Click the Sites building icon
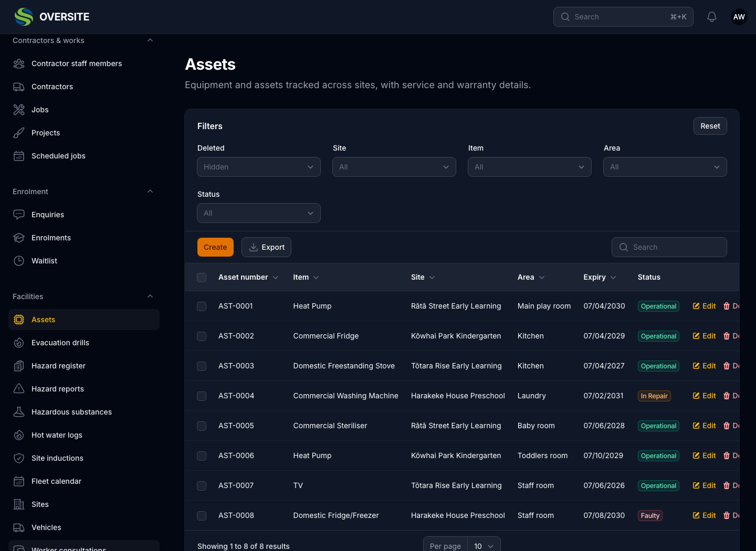The image size is (756, 551). pos(19,504)
